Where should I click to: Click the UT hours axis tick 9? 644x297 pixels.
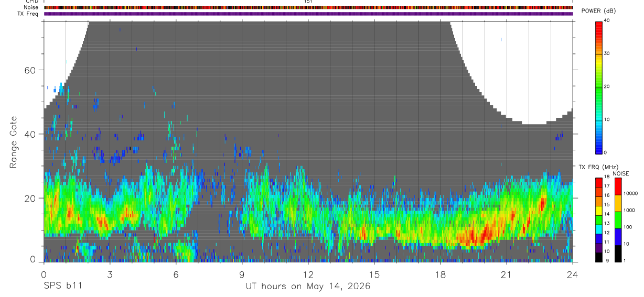242,274
